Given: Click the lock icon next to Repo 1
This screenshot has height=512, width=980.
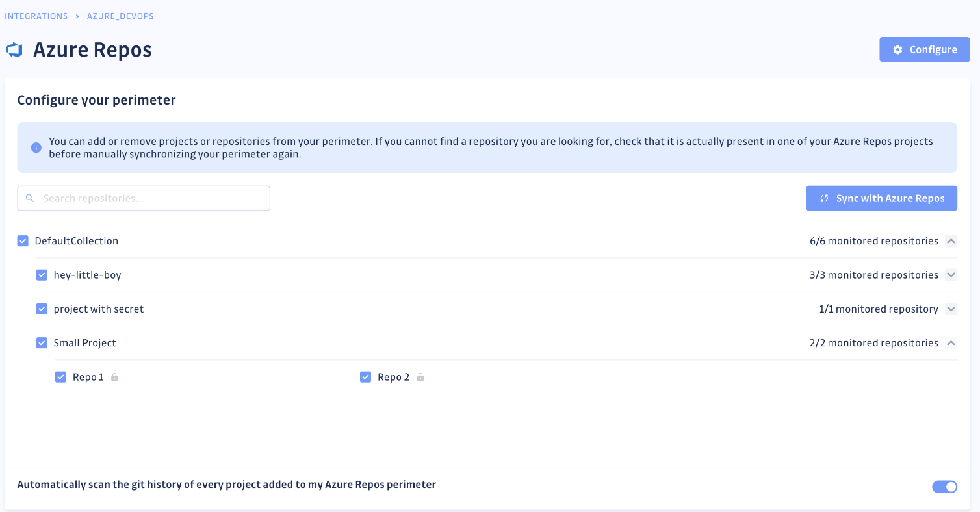Looking at the screenshot, I should tap(114, 377).
